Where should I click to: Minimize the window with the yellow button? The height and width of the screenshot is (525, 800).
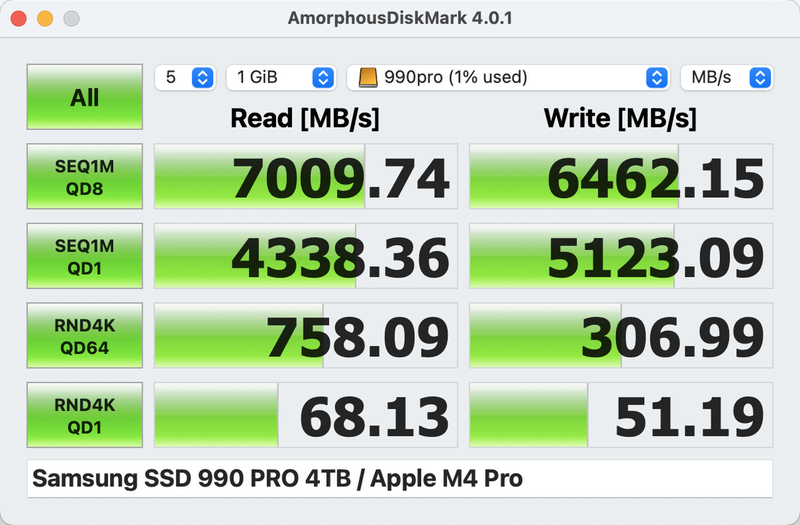(45, 18)
